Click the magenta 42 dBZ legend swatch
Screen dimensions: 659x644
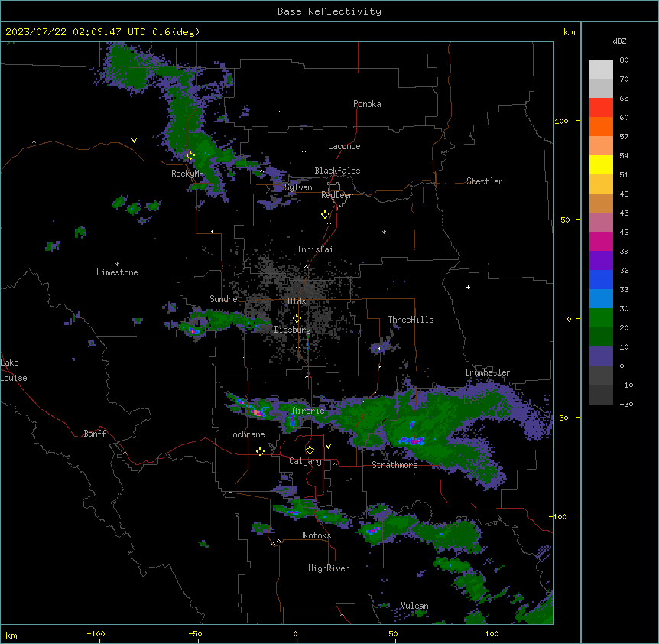point(601,241)
